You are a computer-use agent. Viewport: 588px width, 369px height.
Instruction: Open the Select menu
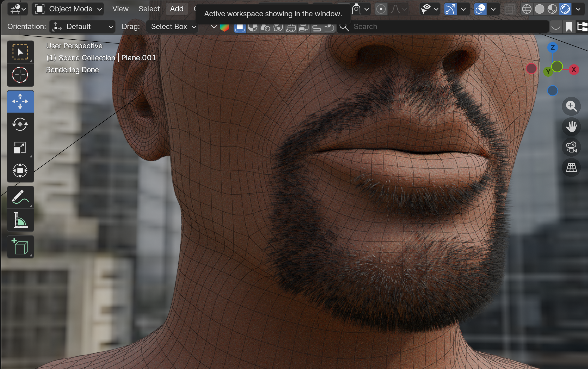coord(149,9)
